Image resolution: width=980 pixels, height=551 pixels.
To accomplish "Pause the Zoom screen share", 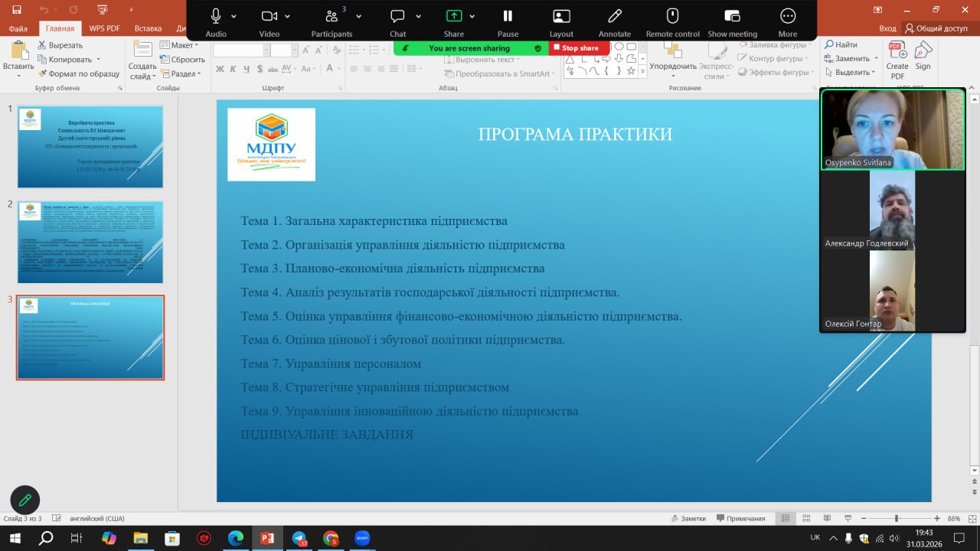I will (508, 17).
